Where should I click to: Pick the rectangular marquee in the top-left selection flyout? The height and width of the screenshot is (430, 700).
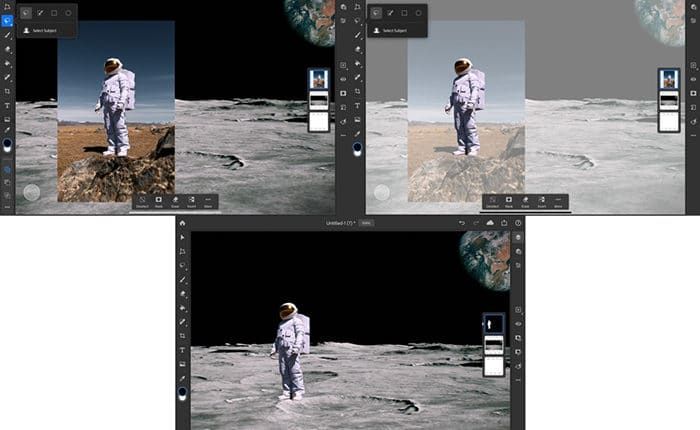(54, 13)
